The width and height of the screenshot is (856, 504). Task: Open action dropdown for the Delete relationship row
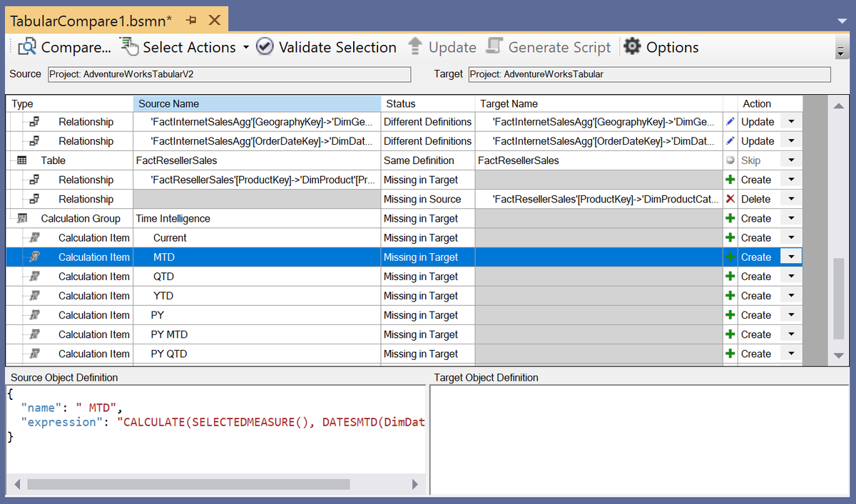(x=791, y=199)
